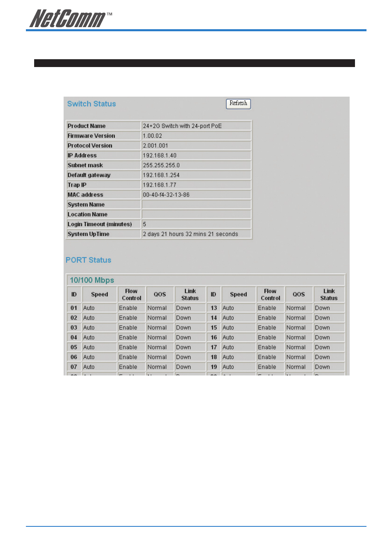This screenshot has height=556, width=392.
Task: Click the System Name label
Action: point(86,205)
